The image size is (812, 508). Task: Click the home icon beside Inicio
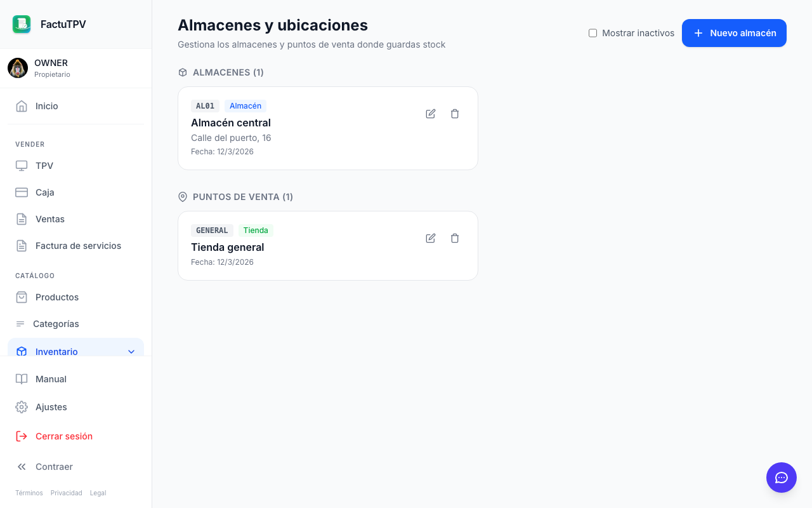click(22, 106)
